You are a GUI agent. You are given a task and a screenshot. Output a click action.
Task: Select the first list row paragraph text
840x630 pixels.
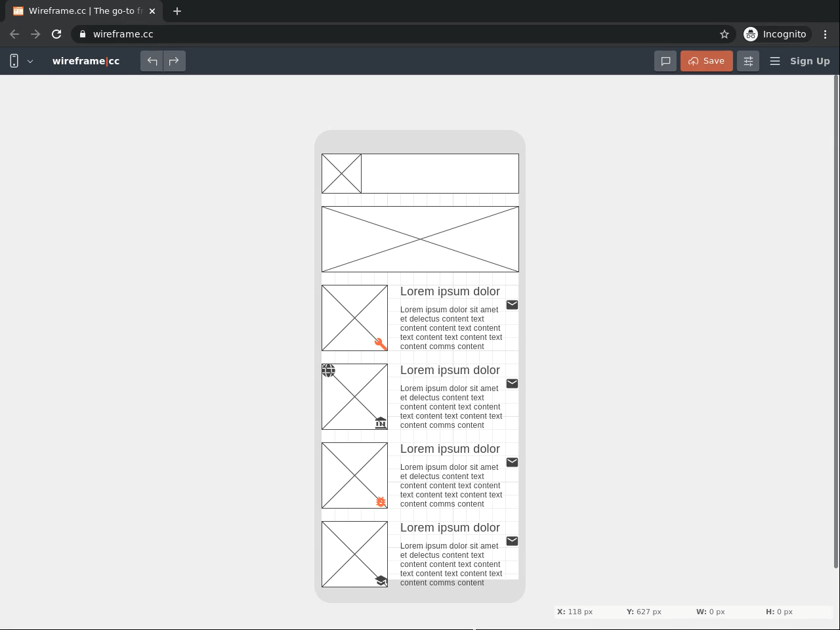tap(451, 328)
